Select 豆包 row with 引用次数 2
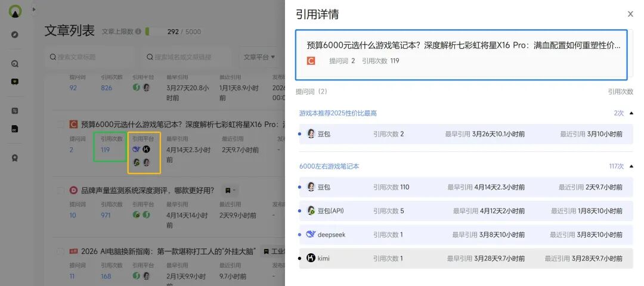Image resolution: width=644 pixels, height=286 pixels. 466,134
